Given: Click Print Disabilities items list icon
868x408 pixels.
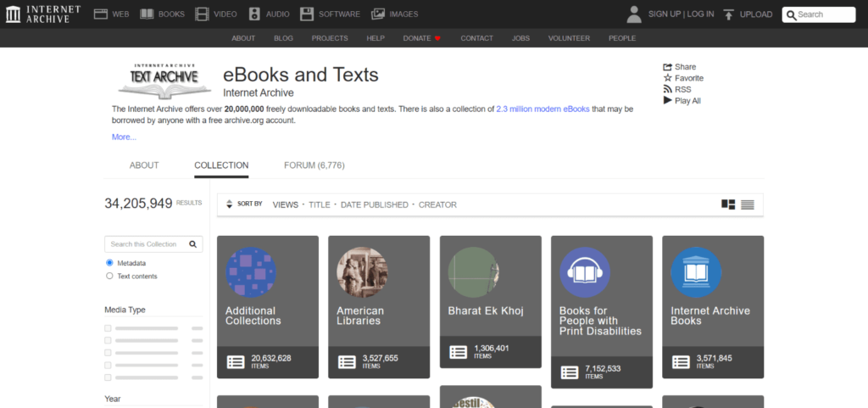Looking at the screenshot, I should [x=570, y=372].
